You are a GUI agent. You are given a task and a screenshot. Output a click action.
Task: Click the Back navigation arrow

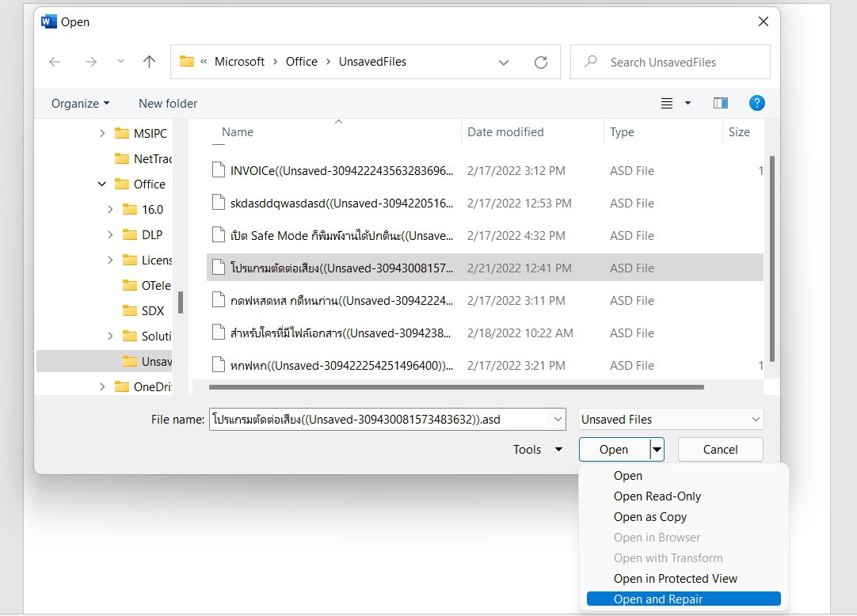(x=55, y=62)
